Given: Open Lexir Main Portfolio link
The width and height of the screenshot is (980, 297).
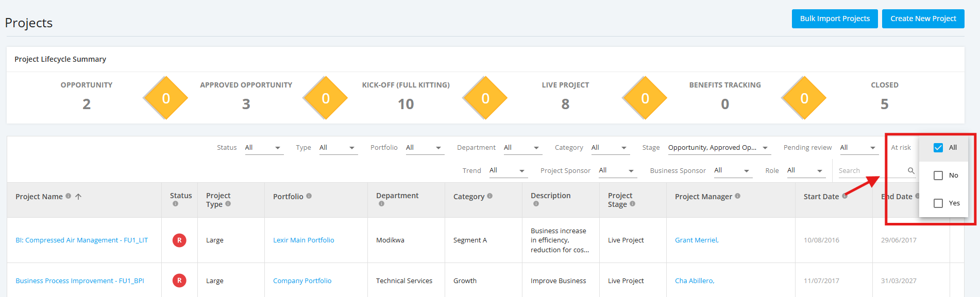Looking at the screenshot, I should [x=303, y=240].
